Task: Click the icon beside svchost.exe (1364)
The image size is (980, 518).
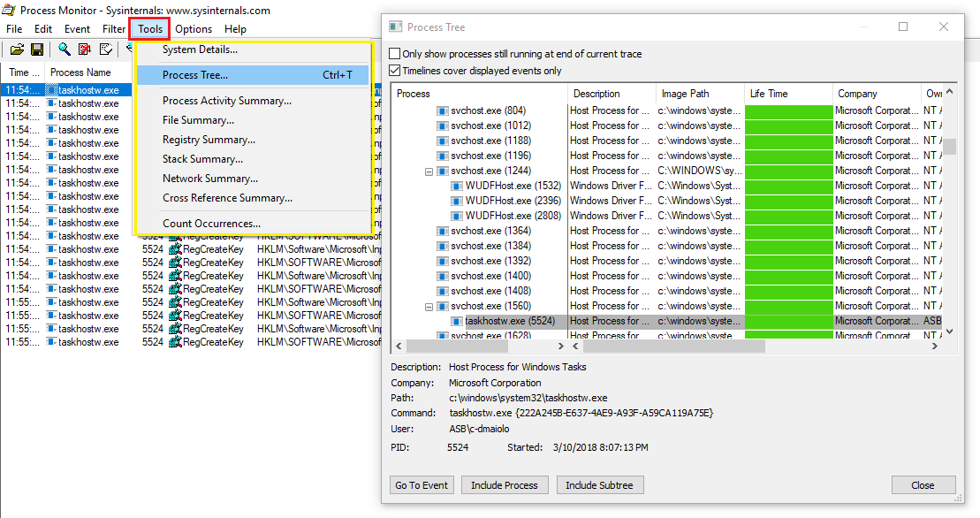Action: [x=442, y=231]
